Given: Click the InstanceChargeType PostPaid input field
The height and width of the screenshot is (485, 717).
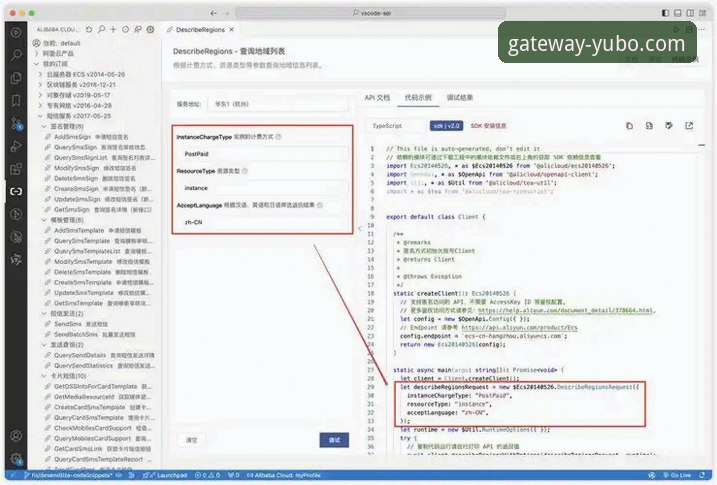Looking at the screenshot, I should pos(262,155).
